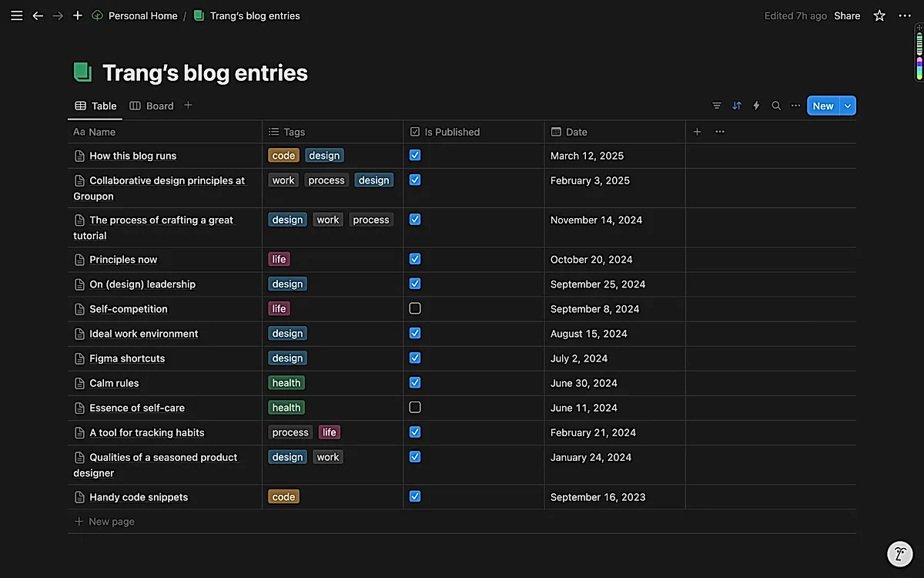924x578 pixels.
Task: Click page icon of Ideal work environment
Action: [x=79, y=334]
